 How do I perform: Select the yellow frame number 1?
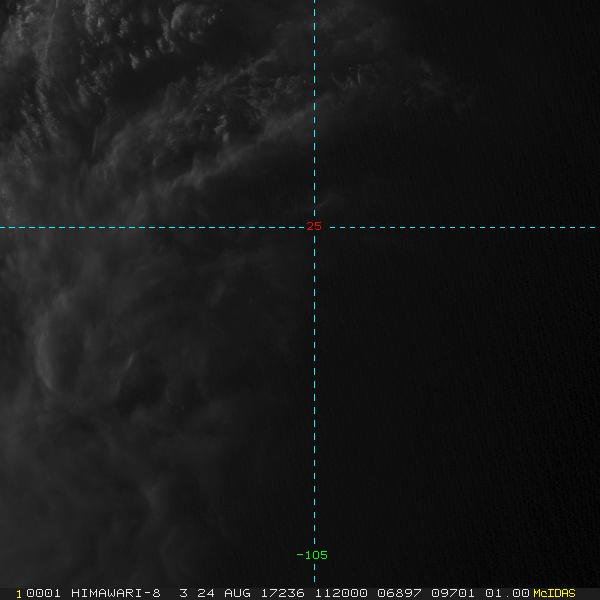pos(19,594)
